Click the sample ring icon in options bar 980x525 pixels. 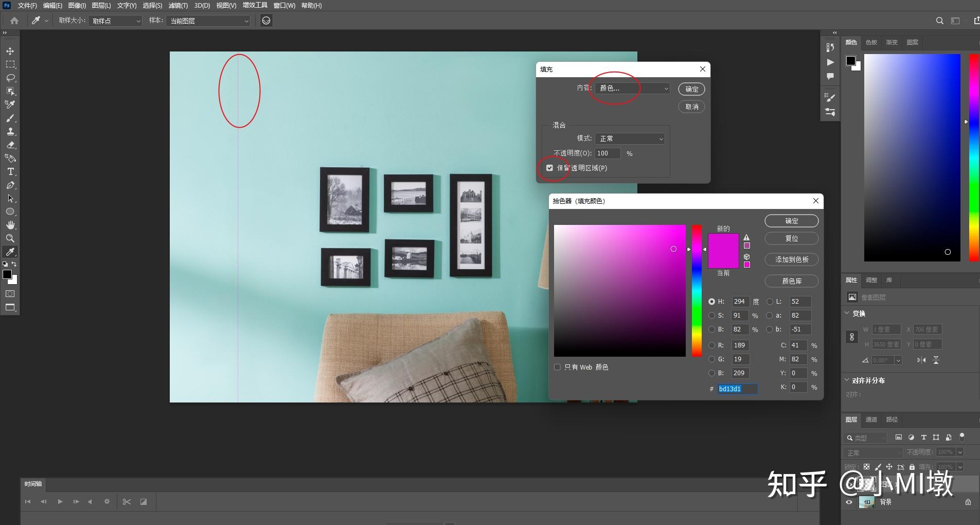click(266, 21)
